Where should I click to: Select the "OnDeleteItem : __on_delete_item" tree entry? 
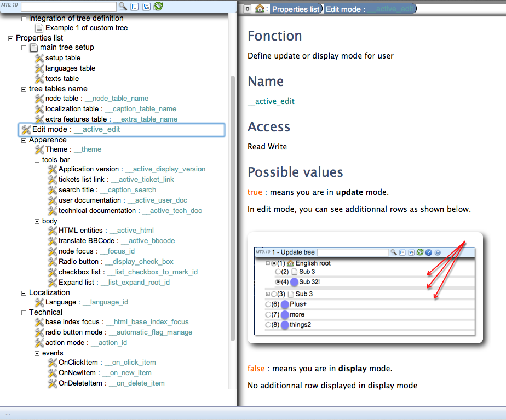[108, 383]
